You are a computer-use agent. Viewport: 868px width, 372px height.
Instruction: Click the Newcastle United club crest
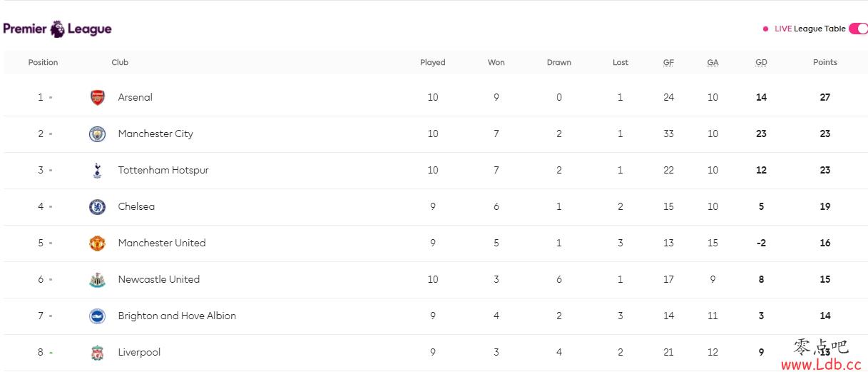pyautogui.click(x=97, y=280)
